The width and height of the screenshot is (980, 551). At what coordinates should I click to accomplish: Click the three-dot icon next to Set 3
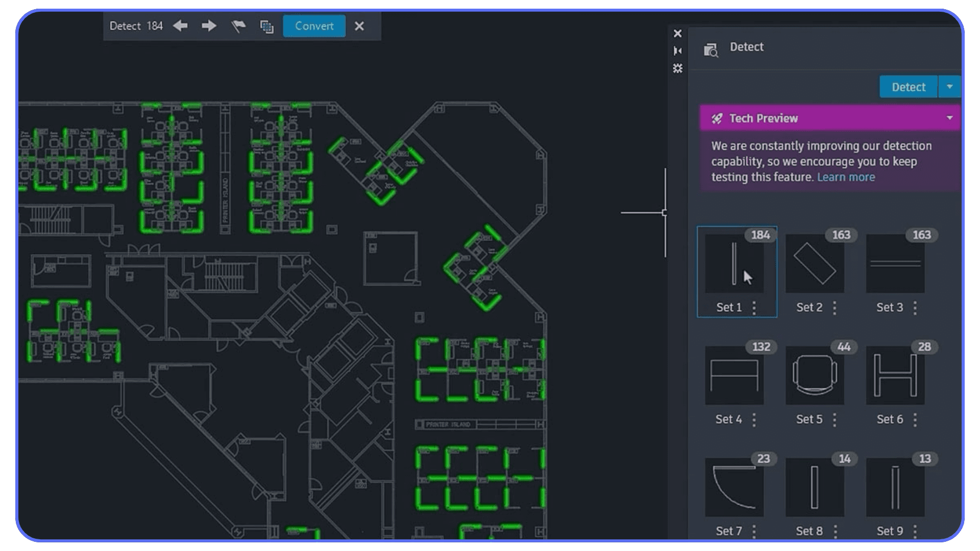click(x=915, y=308)
